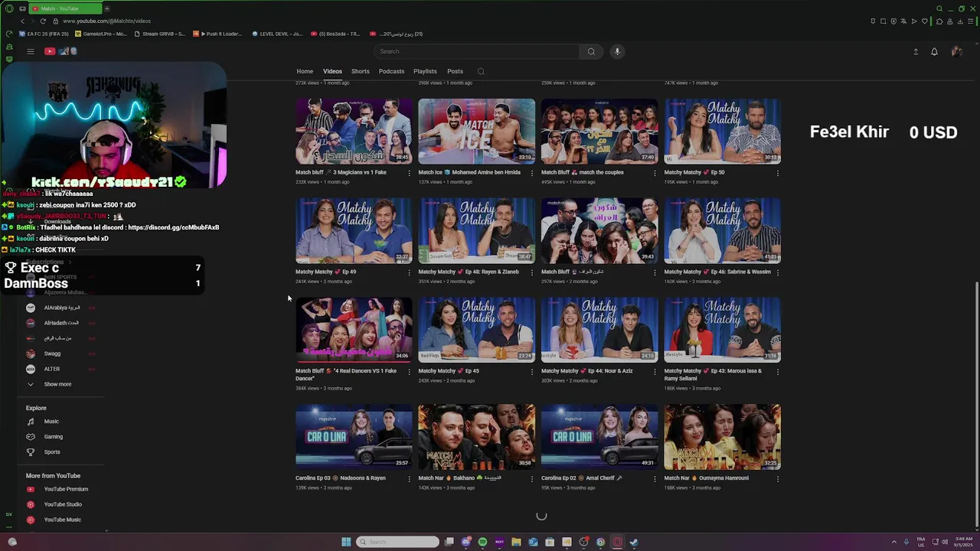Open the Playlists tab

coord(425,71)
